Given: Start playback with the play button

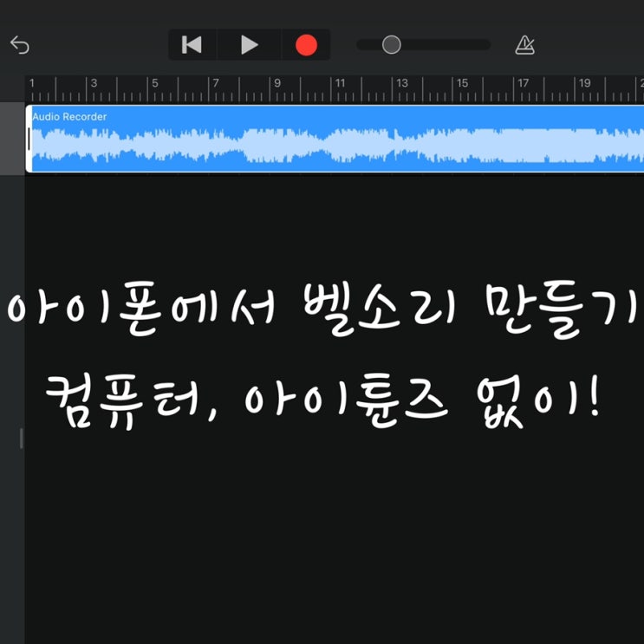Looking at the screenshot, I should click(249, 45).
